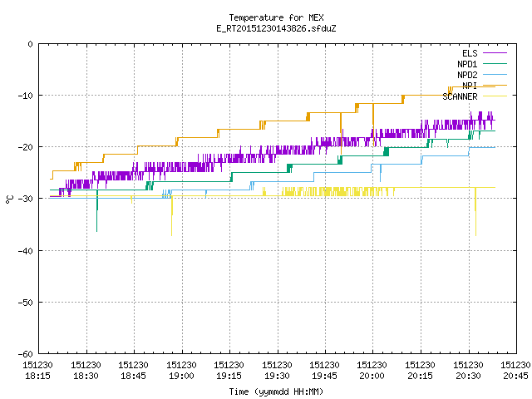Click the x-axis tick label 19:30
The image size is (532, 399).
[x=277, y=376]
